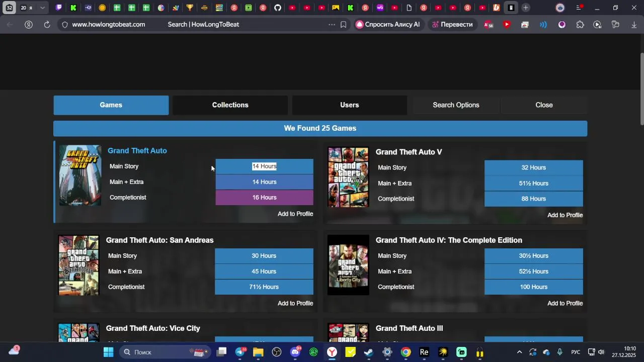Screen dimensions: 644x362
Task: Click the red ad-blocker extension icon
Action: (489, 24)
